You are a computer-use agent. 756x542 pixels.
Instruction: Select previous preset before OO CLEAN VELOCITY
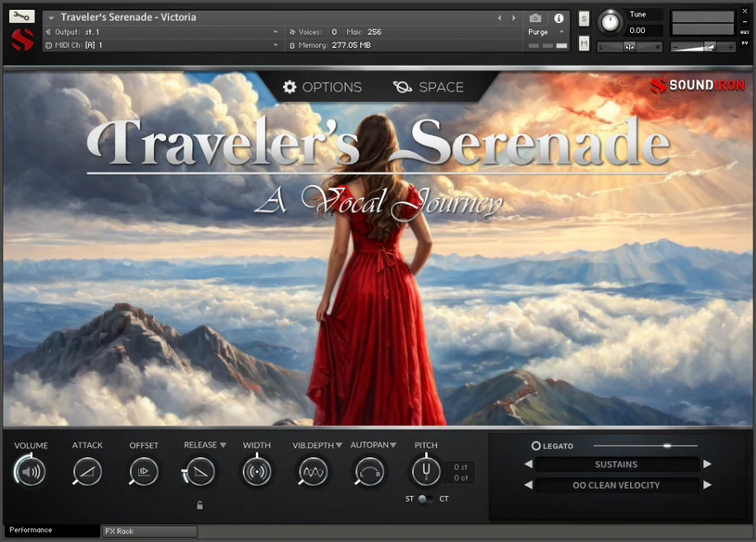point(528,484)
